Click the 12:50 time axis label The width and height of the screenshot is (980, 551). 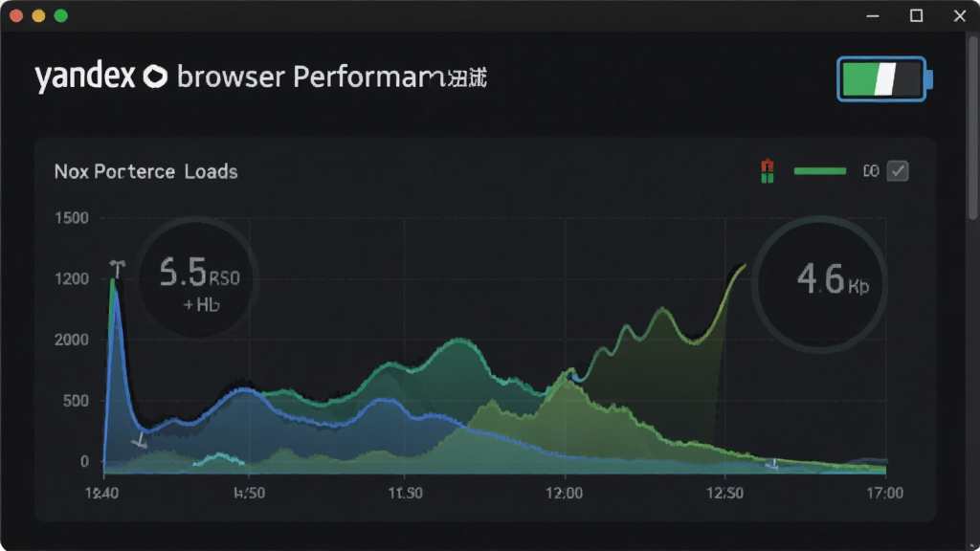725,493
